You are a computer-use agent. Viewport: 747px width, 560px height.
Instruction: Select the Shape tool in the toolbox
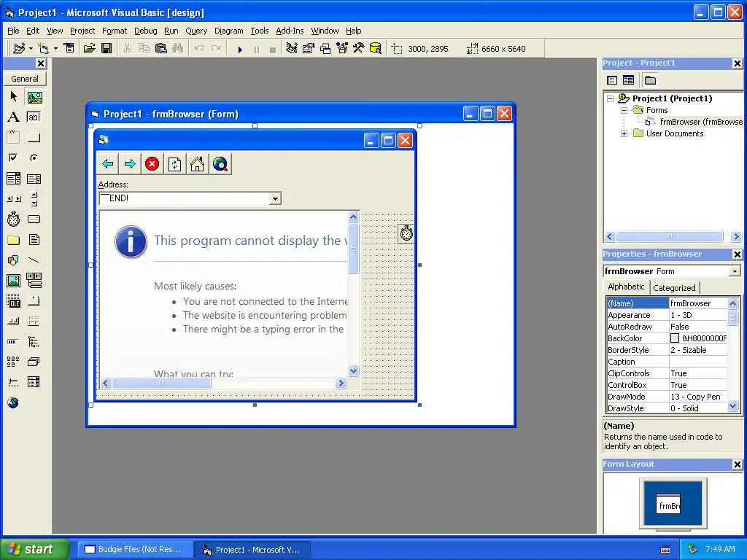tap(13, 260)
